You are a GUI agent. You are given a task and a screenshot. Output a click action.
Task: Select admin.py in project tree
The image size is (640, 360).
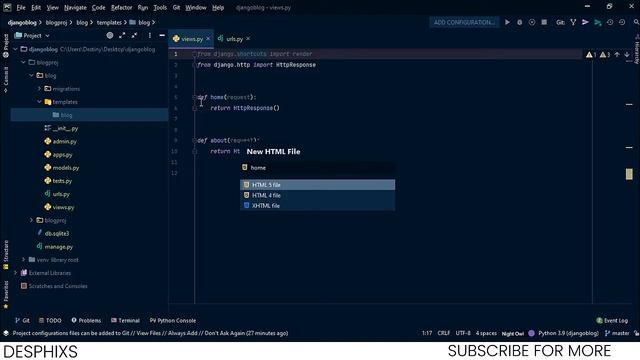(60, 141)
